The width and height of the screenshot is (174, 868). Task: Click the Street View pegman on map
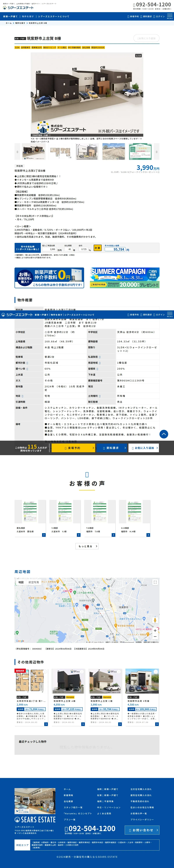point(155,620)
